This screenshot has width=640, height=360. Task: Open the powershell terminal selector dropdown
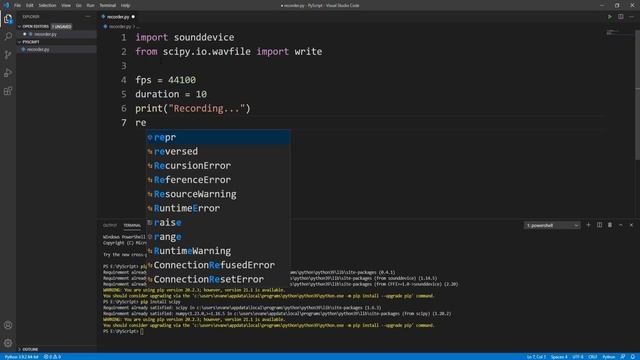[x=552, y=225]
